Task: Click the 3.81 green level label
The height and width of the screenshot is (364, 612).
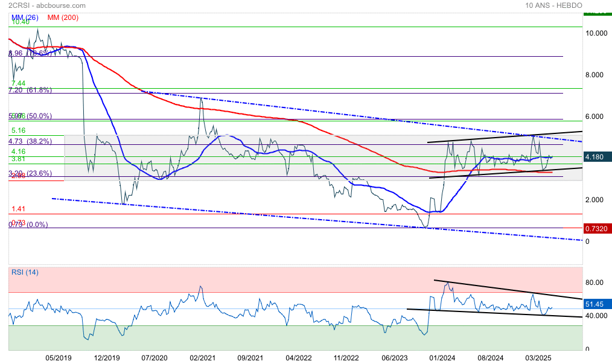Action: (x=18, y=159)
